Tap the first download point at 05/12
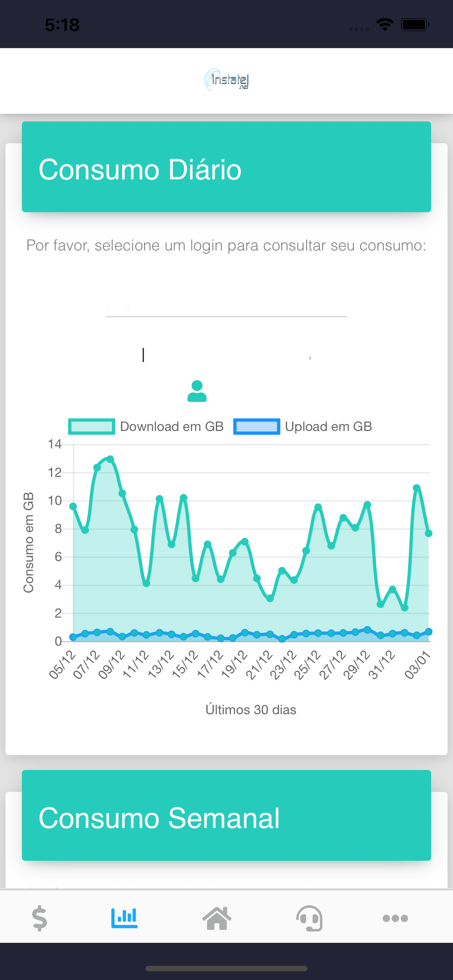 (73, 506)
